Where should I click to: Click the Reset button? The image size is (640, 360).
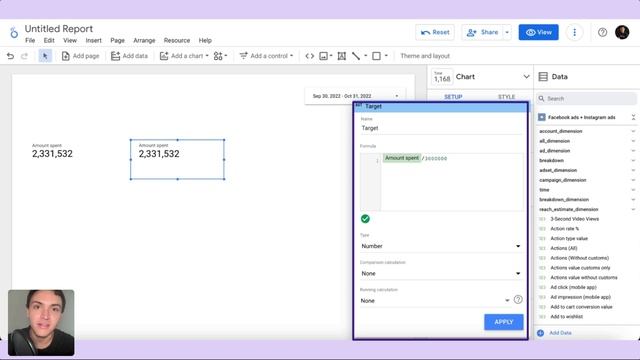pos(435,32)
